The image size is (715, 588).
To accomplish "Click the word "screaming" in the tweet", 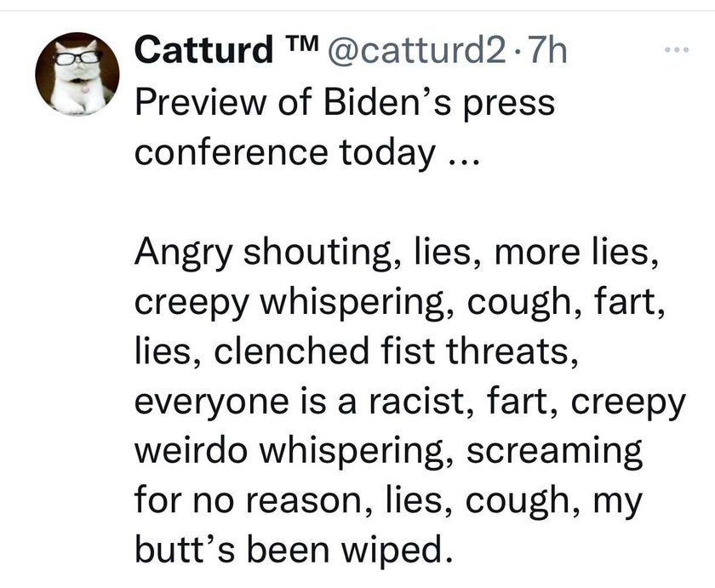I will tap(554, 453).
